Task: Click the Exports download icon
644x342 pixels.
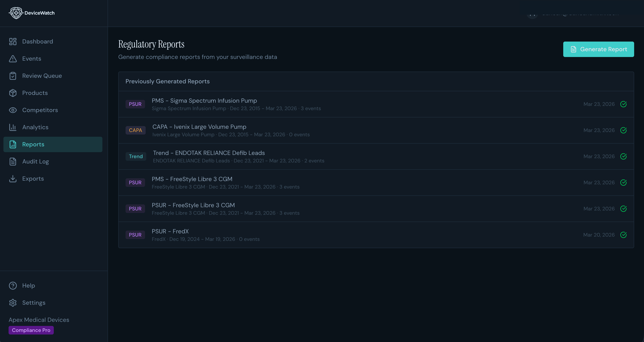Action: pyautogui.click(x=13, y=179)
